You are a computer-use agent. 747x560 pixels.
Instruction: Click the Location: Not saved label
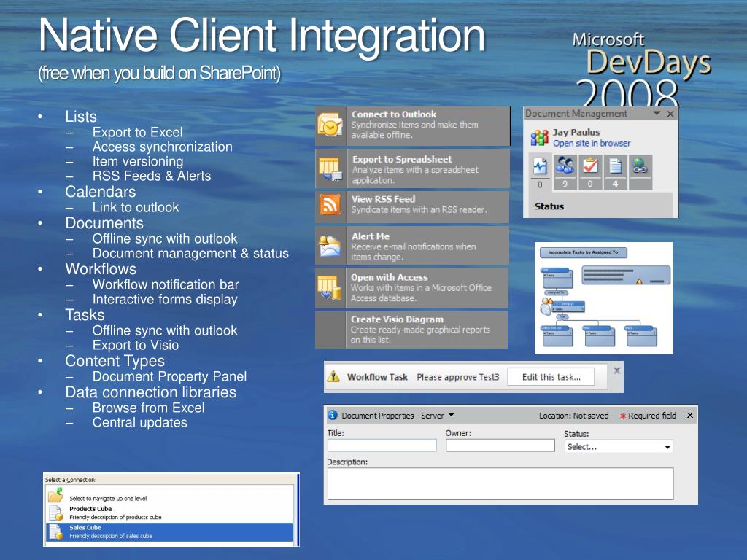[573, 416]
